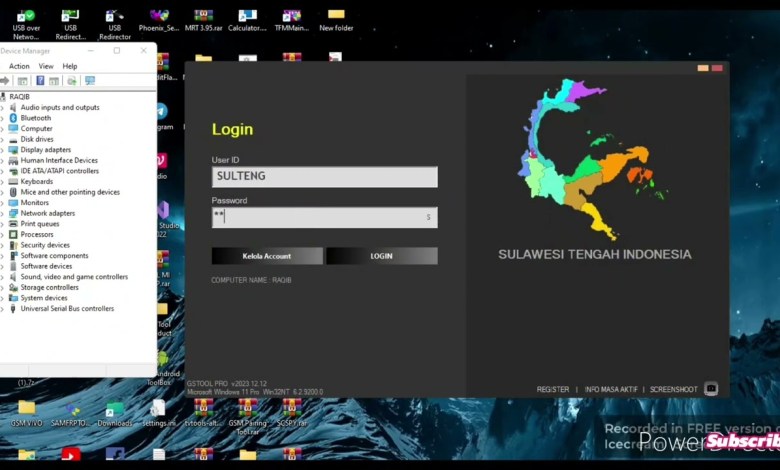The width and height of the screenshot is (780, 470).
Task: Open the Action menu in Device Manager
Action: click(x=19, y=66)
